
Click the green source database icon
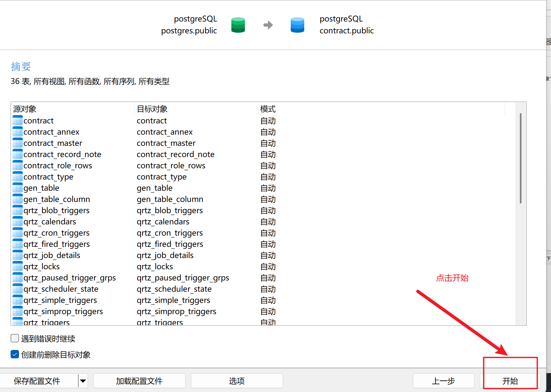pos(238,25)
